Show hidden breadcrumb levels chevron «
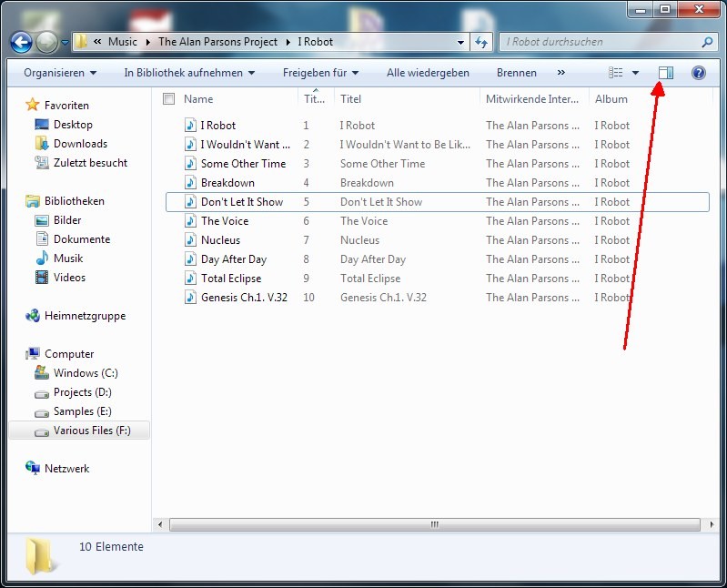727x588 pixels. point(97,42)
